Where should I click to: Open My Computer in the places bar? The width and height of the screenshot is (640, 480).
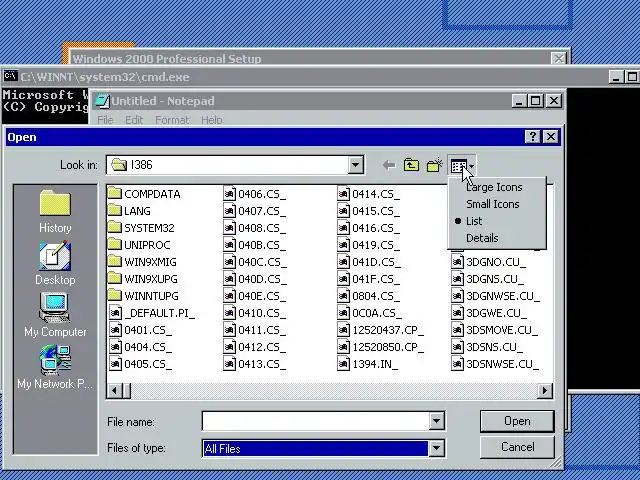[x=55, y=315]
